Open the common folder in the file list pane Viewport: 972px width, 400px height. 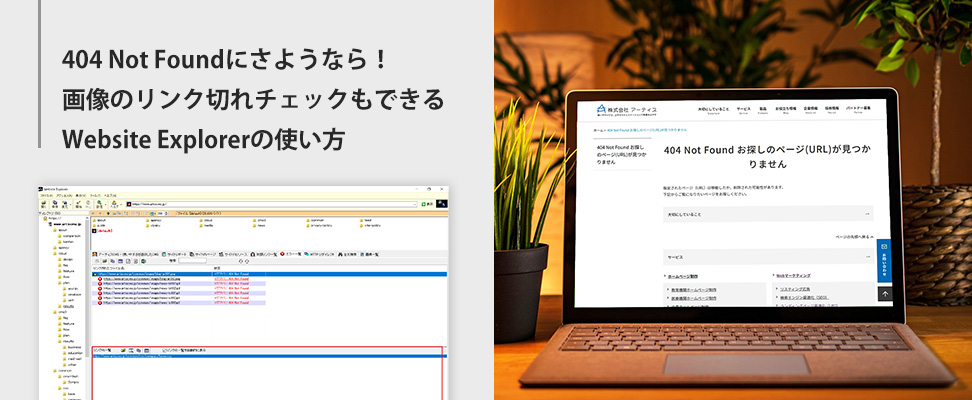pyautogui.click(x=317, y=220)
